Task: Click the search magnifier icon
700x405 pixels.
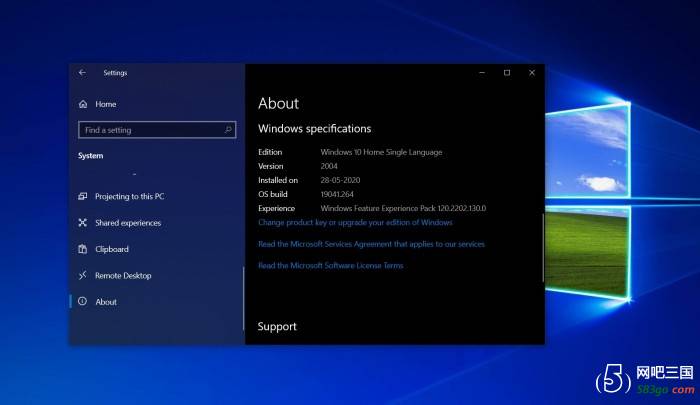Action: click(228, 129)
